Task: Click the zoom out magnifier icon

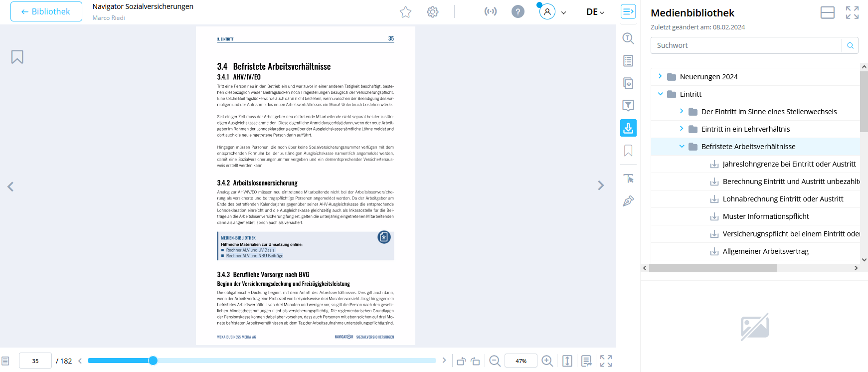Action: coord(495,361)
